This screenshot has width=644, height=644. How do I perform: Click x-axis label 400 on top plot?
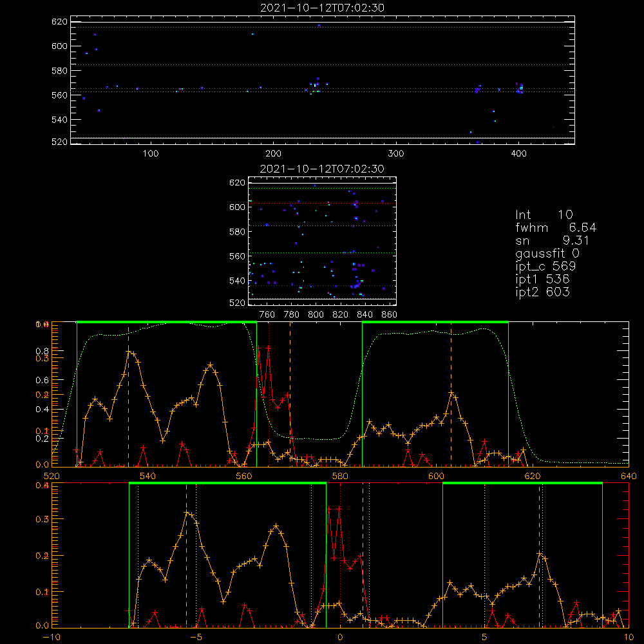click(518, 154)
